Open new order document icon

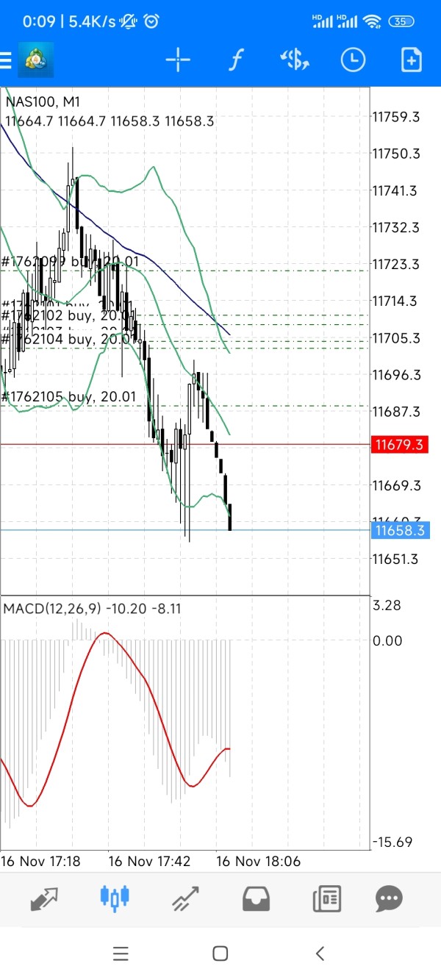coord(412,60)
